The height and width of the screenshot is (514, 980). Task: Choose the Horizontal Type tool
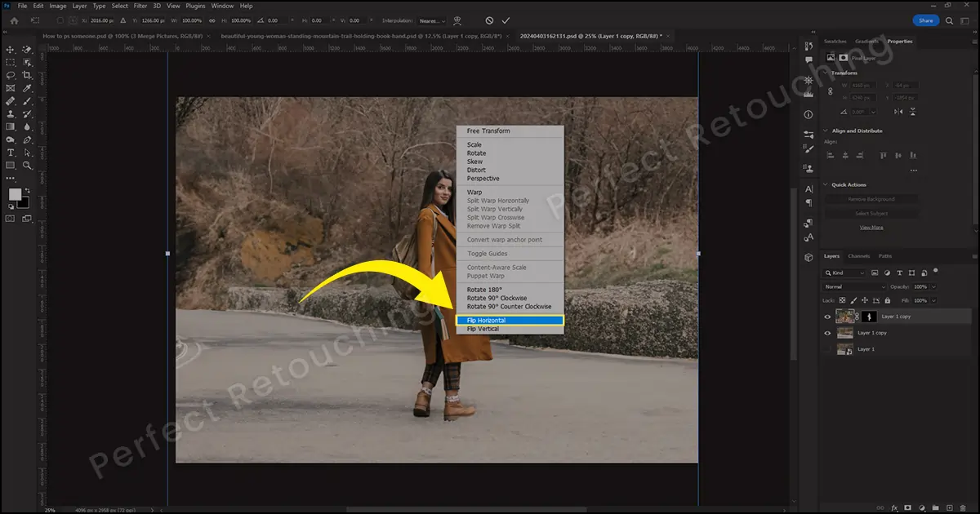[11, 153]
